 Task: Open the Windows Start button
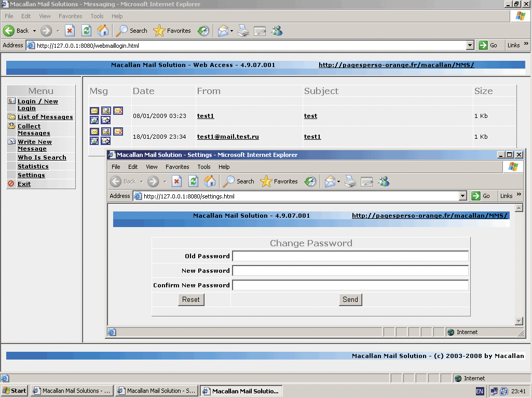point(15,391)
